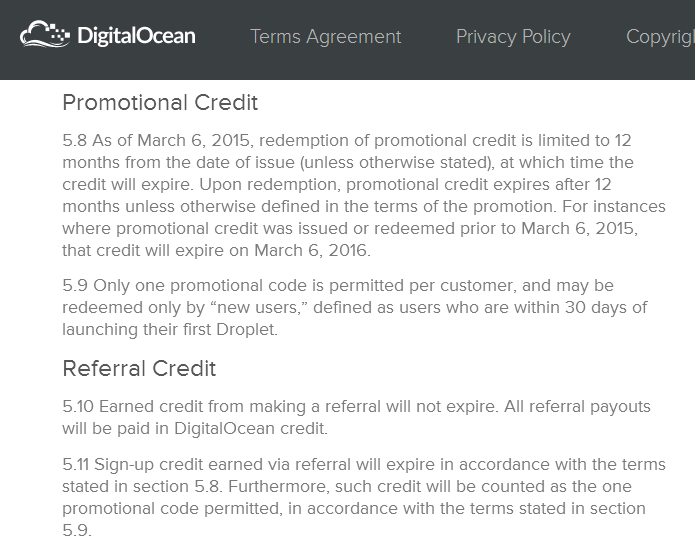This screenshot has height=552, width=695.
Task: Click the text 'March 6, 2016'
Action: (311, 251)
